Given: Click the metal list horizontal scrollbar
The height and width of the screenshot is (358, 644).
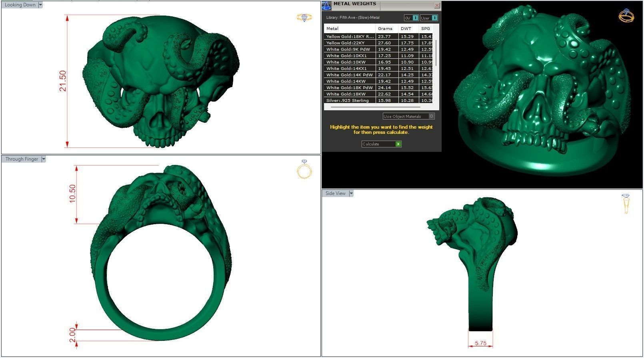Looking at the screenshot, I should tap(375, 107).
